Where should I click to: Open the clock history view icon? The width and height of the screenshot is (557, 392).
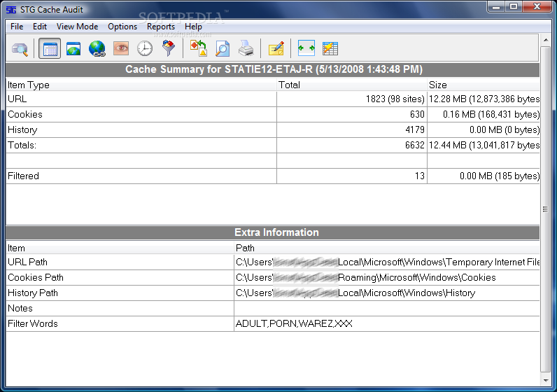(x=145, y=49)
